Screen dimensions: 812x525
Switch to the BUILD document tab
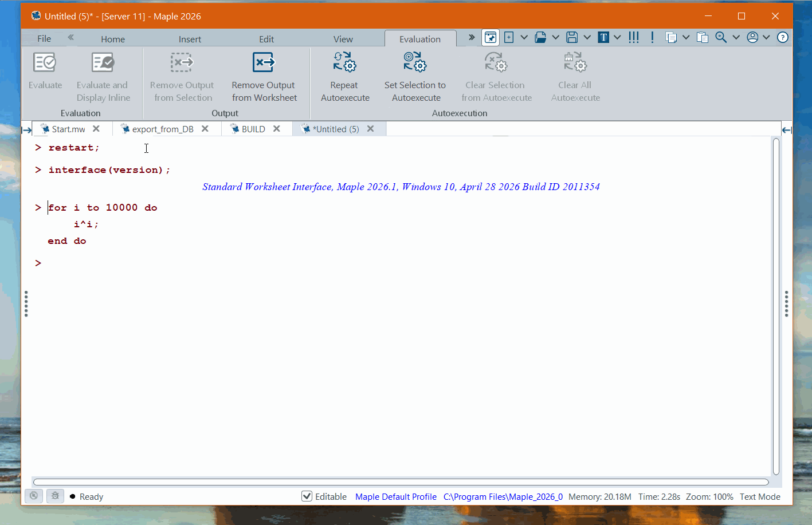(253, 129)
